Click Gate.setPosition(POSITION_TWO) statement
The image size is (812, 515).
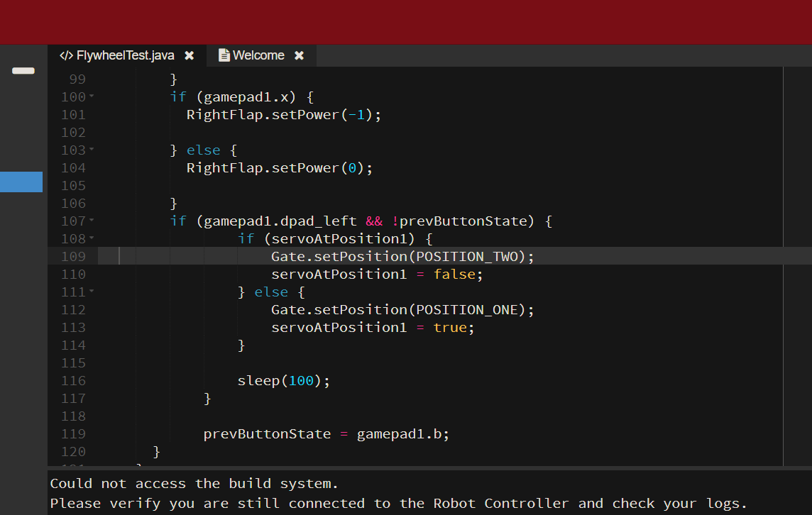(402, 256)
